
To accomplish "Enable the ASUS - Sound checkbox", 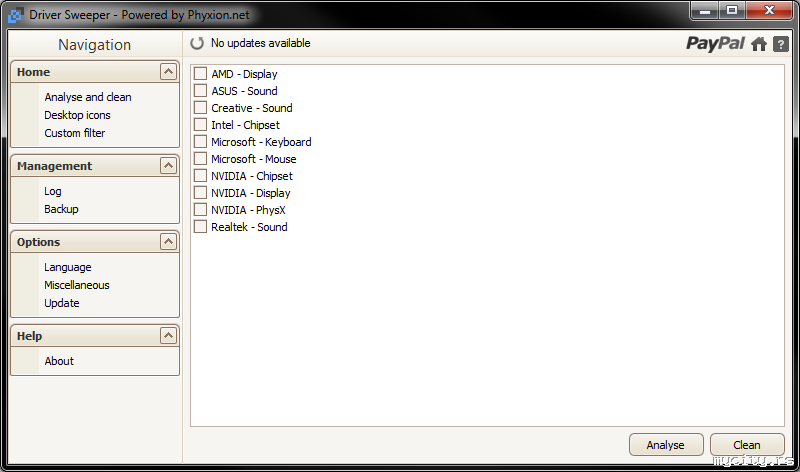I will [x=201, y=91].
